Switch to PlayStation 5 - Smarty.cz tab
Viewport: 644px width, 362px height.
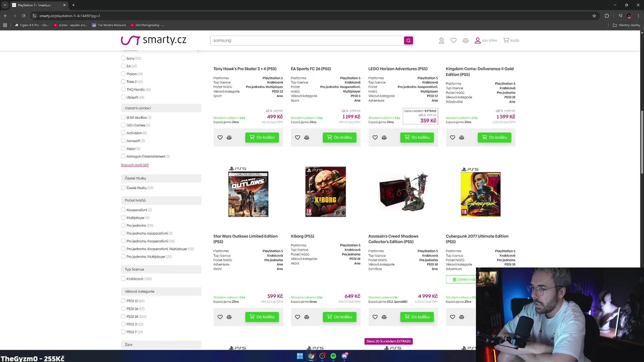tap(39, 5)
